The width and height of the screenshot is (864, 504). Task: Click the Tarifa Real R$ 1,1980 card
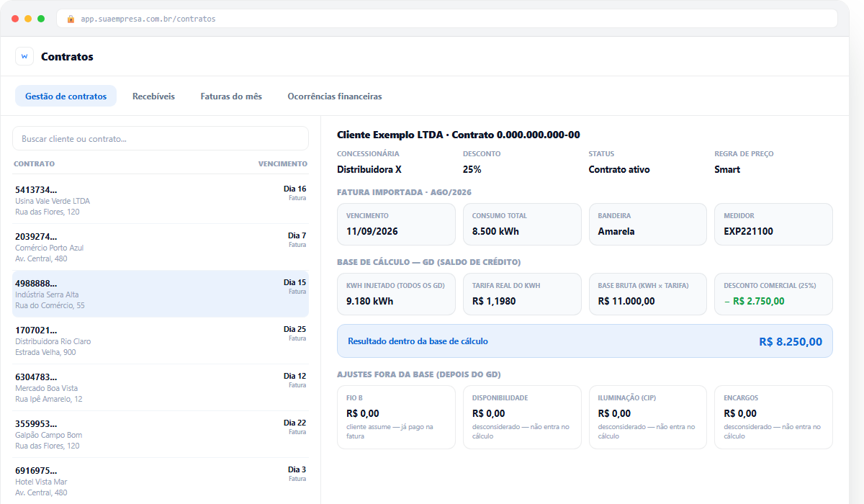pyautogui.click(x=522, y=294)
